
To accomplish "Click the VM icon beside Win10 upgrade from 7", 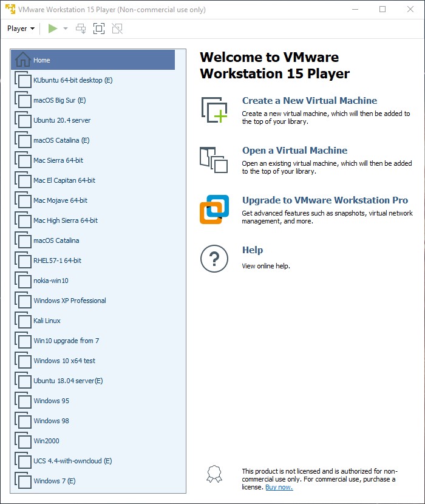I will (x=23, y=341).
